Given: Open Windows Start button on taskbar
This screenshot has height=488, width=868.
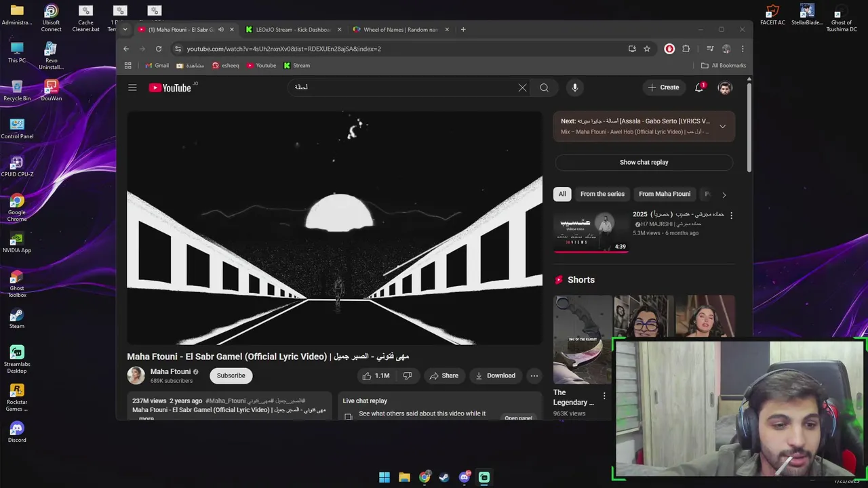Looking at the screenshot, I should [x=384, y=477].
